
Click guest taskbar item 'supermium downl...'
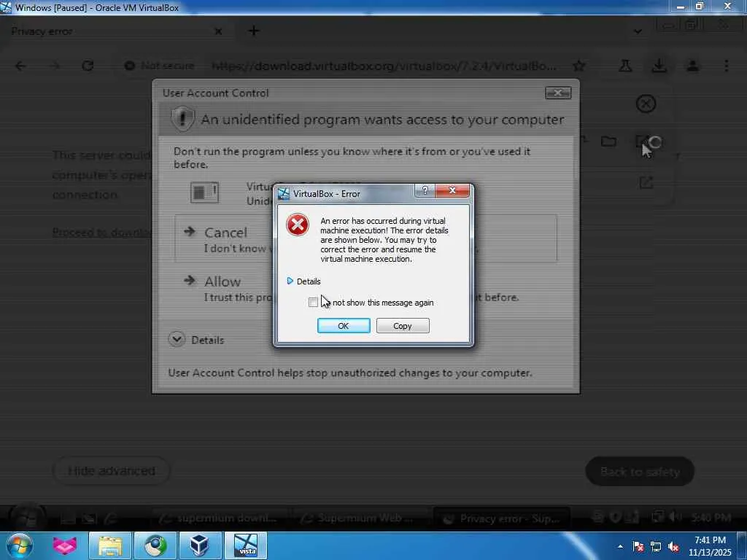pos(220,518)
